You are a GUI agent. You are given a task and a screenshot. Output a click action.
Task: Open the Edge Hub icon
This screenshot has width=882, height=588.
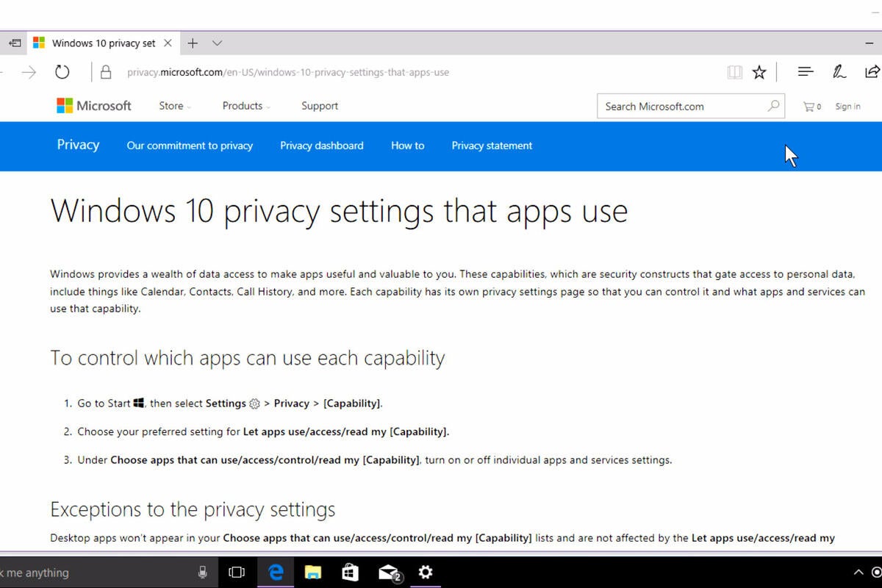click(806, 71)
